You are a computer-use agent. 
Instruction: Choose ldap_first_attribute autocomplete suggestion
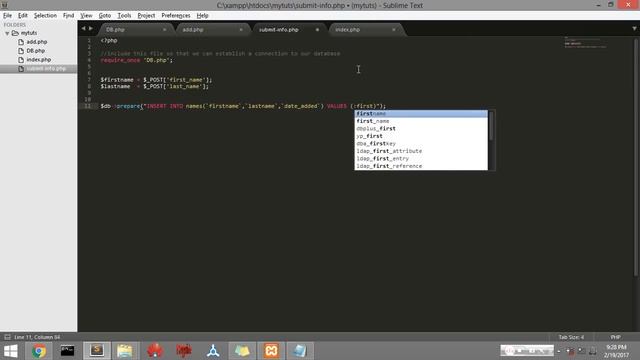pyautogui.click(x=421, y=151)
